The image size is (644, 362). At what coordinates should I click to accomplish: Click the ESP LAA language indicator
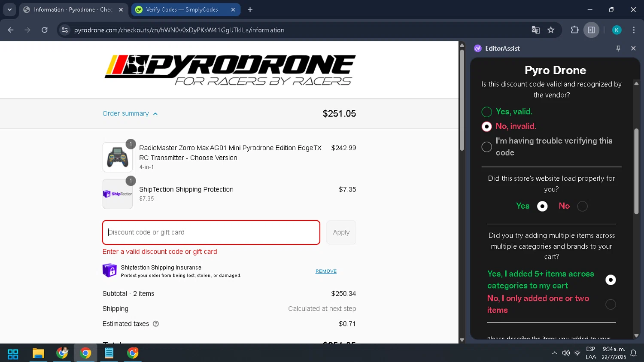(x=591, y=353)
